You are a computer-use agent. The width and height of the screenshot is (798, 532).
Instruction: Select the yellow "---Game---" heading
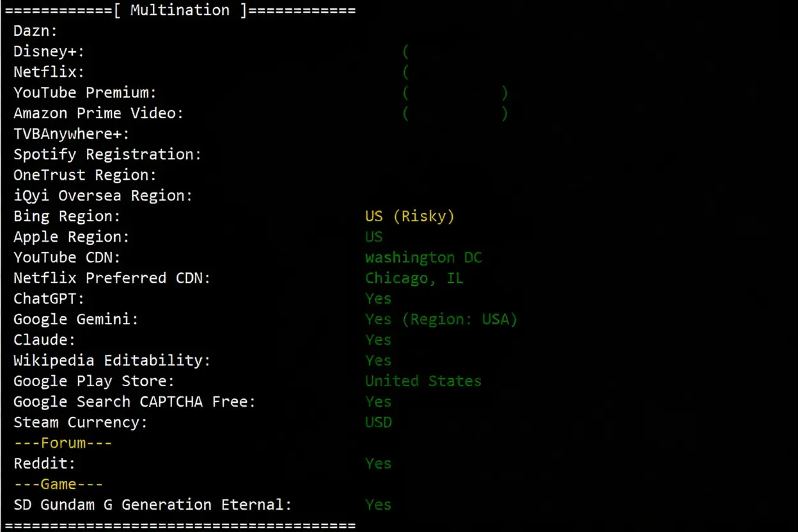pyautogui.click(x=58, y=484)
